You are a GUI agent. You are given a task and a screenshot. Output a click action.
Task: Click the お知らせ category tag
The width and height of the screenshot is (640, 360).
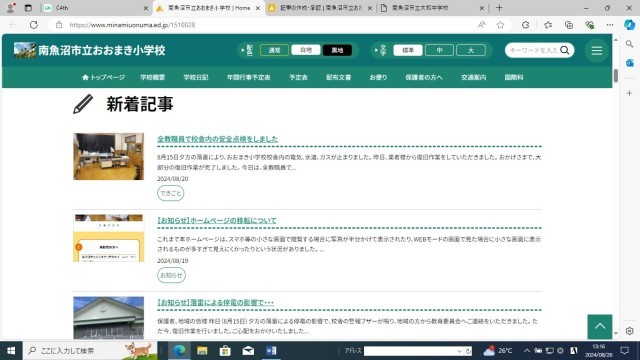coord(171,275)
